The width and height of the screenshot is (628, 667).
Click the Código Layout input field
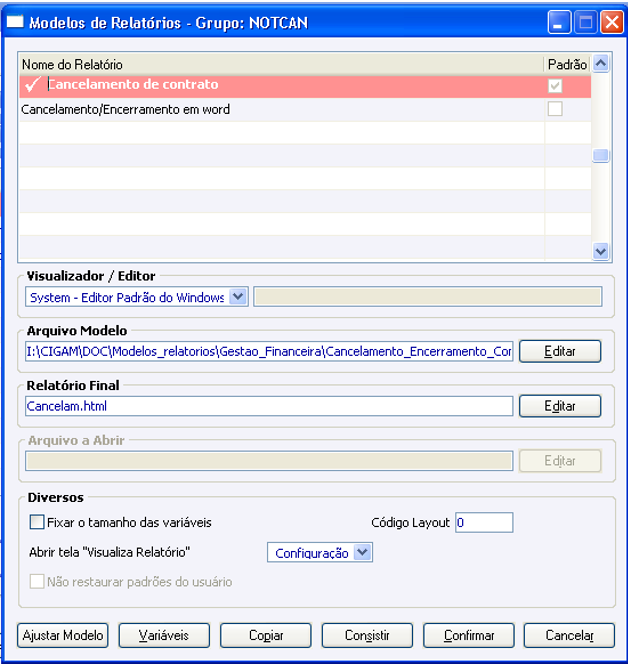(x=484, y=522)
